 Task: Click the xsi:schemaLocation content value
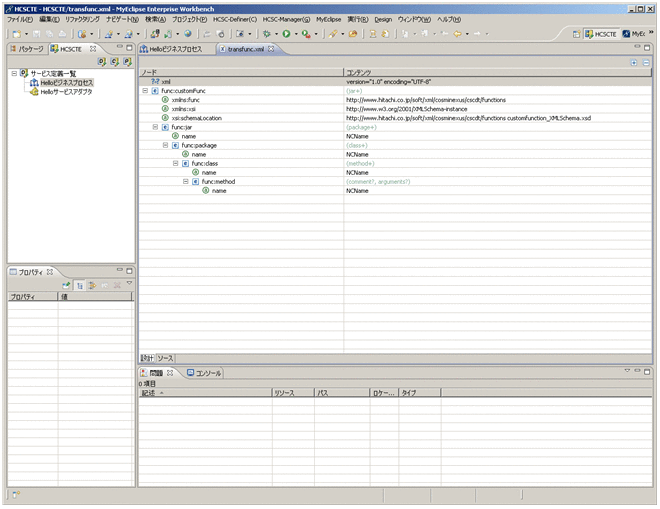(468, 118)
